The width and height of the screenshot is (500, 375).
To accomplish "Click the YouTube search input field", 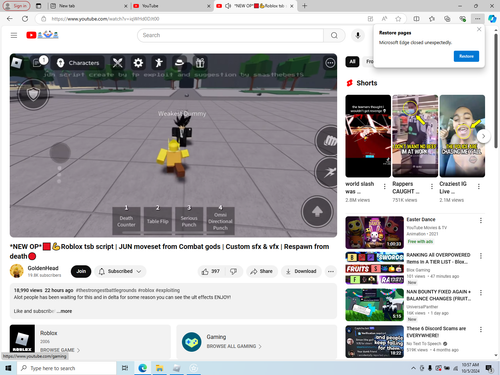I will click(230, 35).
